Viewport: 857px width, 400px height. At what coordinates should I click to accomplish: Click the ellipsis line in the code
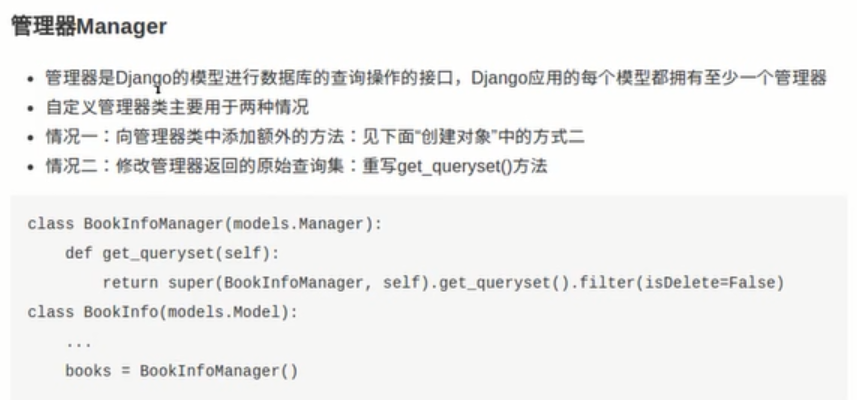pos(78,342)
